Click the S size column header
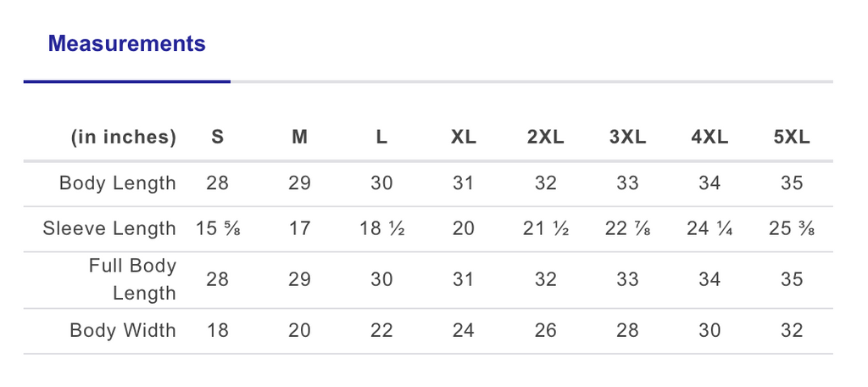868x387 pixels. click(x=218, y=137)
